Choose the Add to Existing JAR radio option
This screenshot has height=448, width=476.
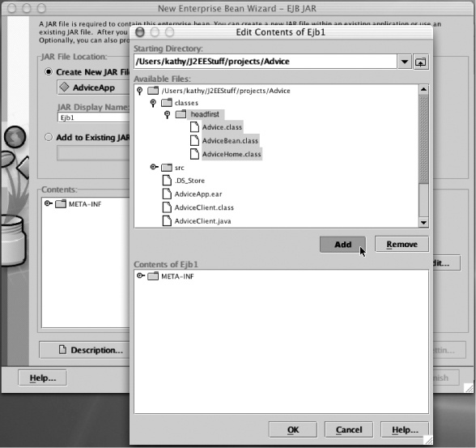point(49,137)
